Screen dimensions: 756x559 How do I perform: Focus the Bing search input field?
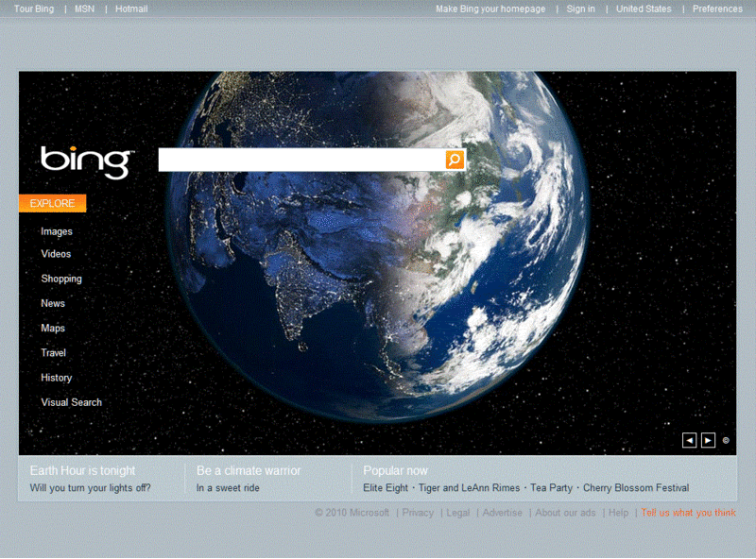pyautogui.click(x=301, y=160)
